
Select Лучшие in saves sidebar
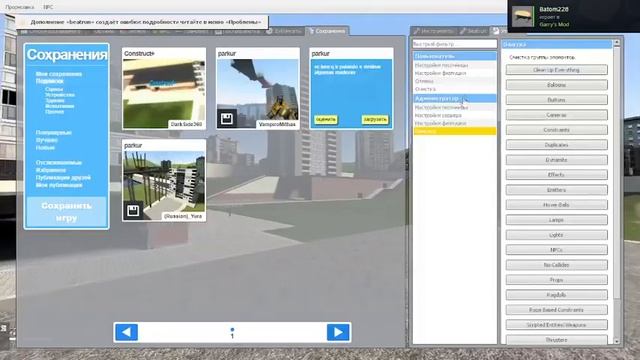47,140
